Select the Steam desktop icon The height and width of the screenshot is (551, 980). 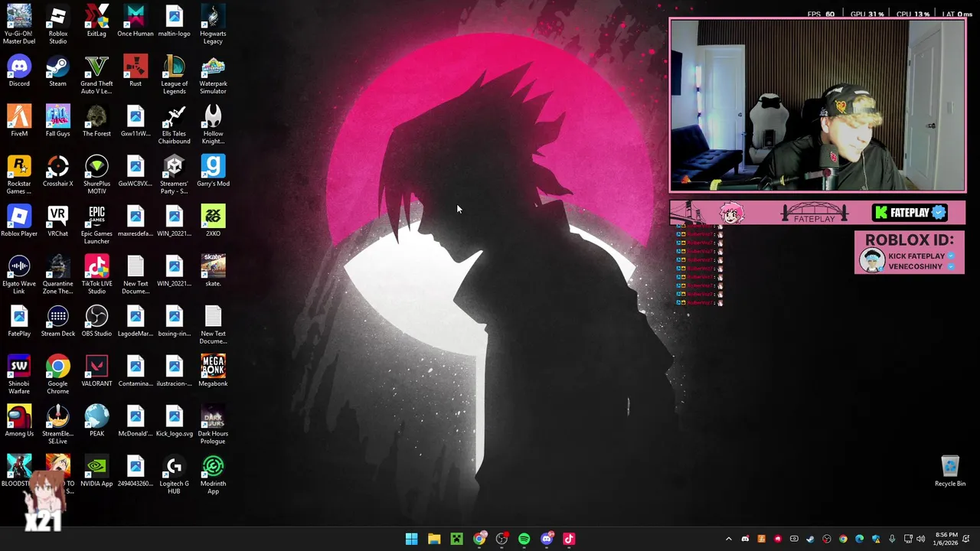(57, 71)
